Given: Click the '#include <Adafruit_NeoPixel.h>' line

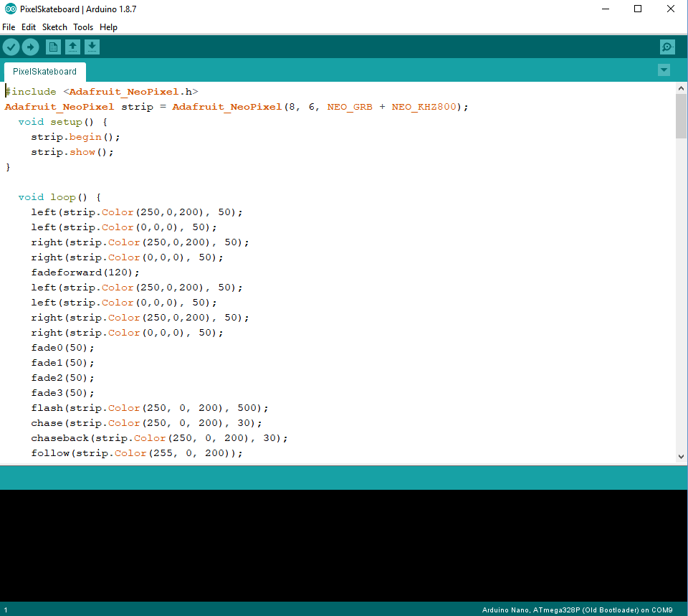Looking at the screenshot, I should click(102, 92).
